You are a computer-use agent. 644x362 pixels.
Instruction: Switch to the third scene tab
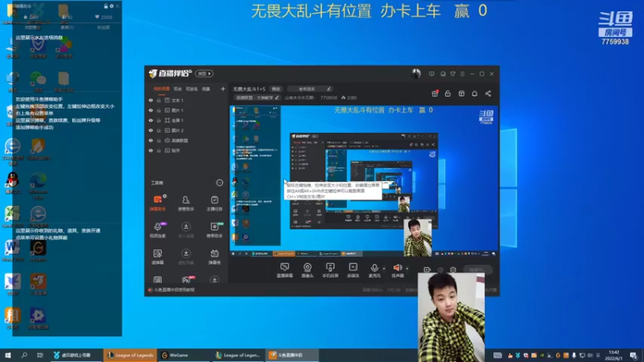click(192, 88)
